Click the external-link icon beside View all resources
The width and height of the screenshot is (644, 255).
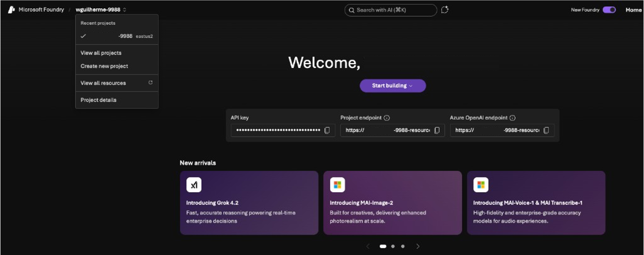point(150,82)
